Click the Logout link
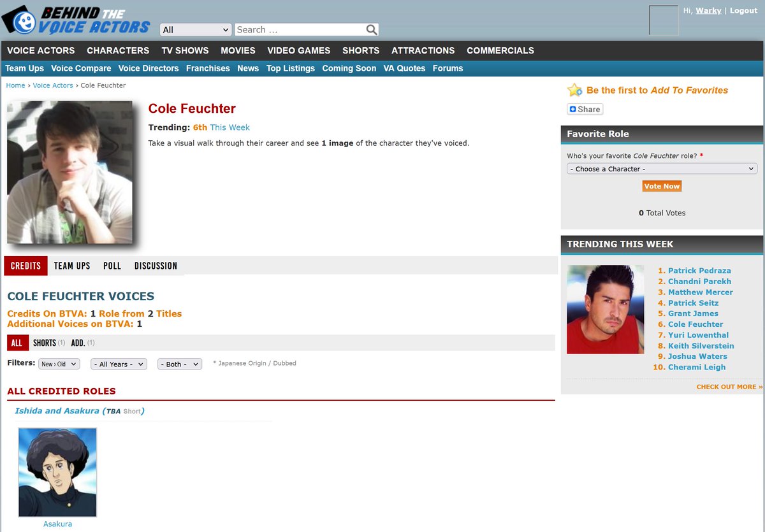This screenshot has width=765, height=532. click(743, 11)
